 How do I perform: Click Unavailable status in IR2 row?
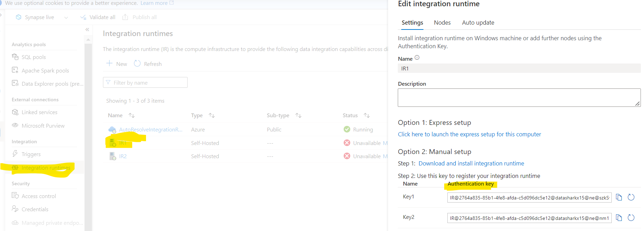click(367, 156)
